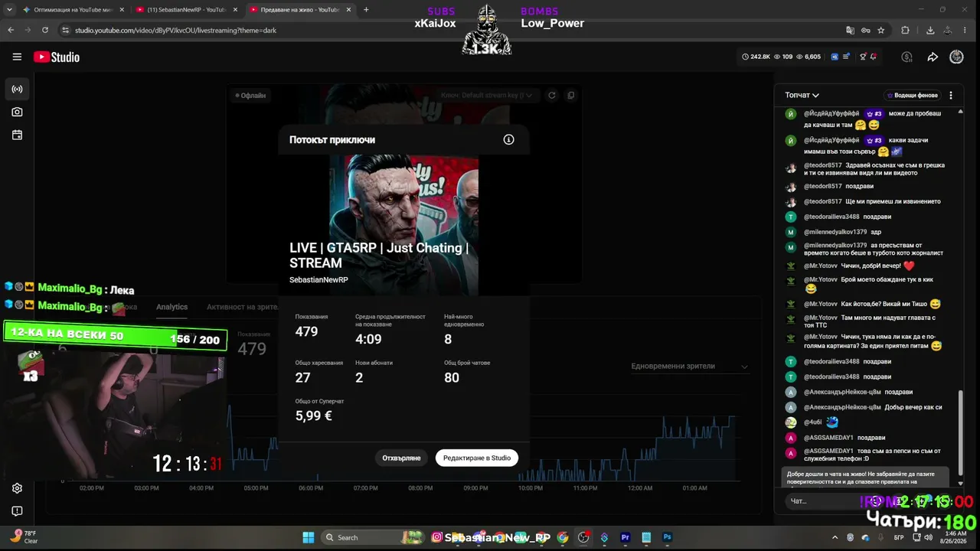Viewport: 980px width, 551px height.
Task: Open the chat three-dot options menu
Action: (951, 96)
